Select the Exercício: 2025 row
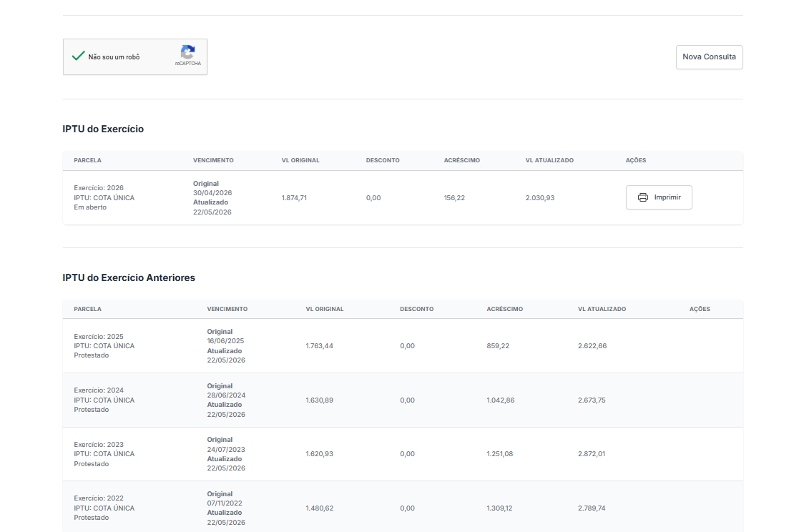Image resolution: width=804 pixels, height=532 pixels. 403,346
